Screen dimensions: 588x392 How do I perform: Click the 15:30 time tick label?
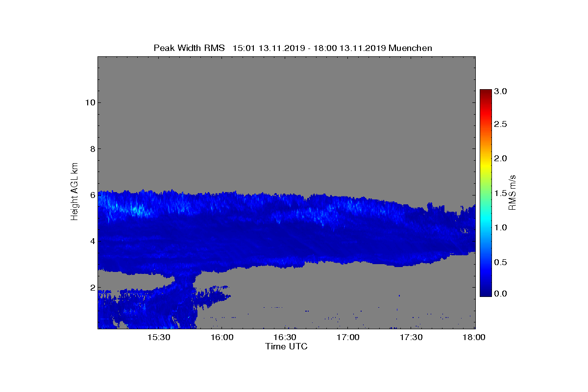tap(159, 338)
